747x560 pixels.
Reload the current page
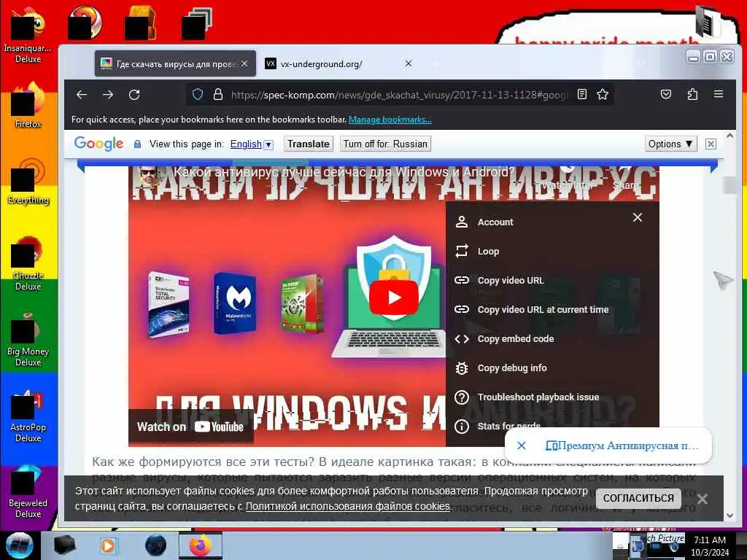[134, 94]
